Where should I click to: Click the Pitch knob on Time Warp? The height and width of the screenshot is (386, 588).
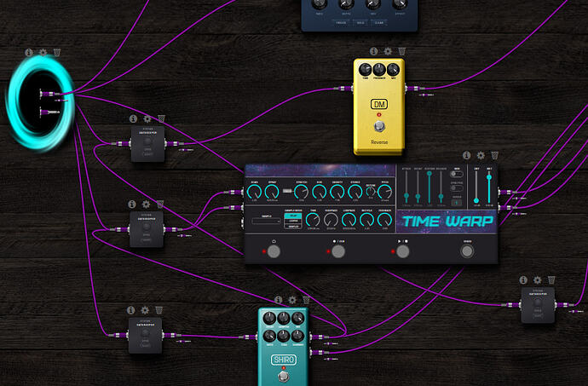[x=384, y=192]
